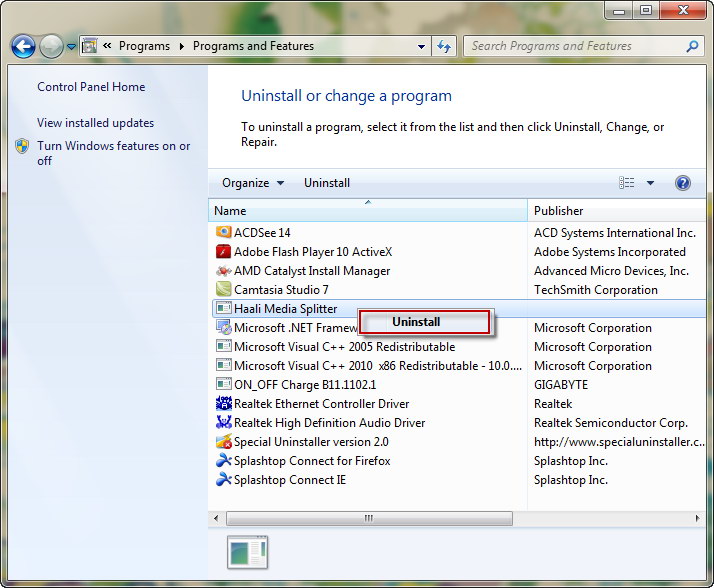714x588 pixels.
Task: Click the blue Help icon
Action: [683, 183]
